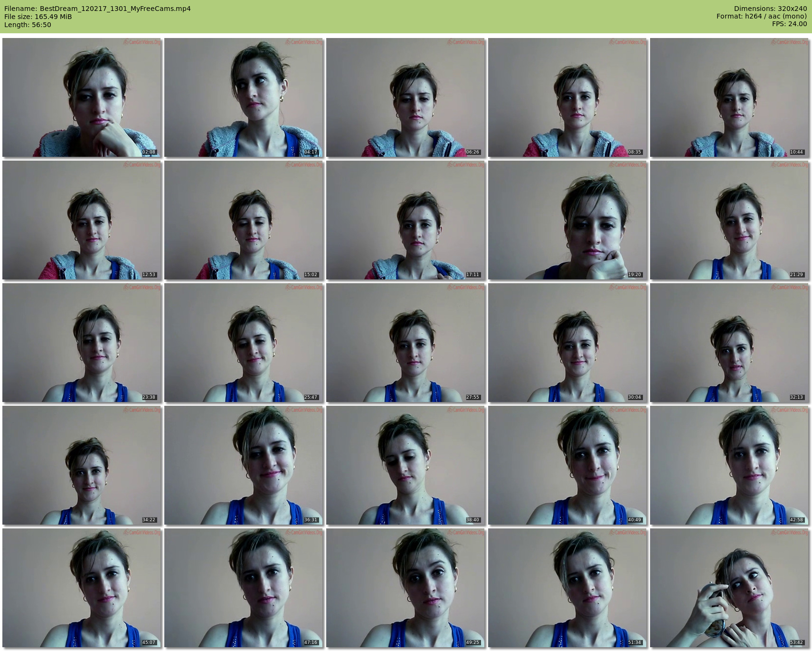Select the thumbnail at 19:20

[x=567, y=220]
